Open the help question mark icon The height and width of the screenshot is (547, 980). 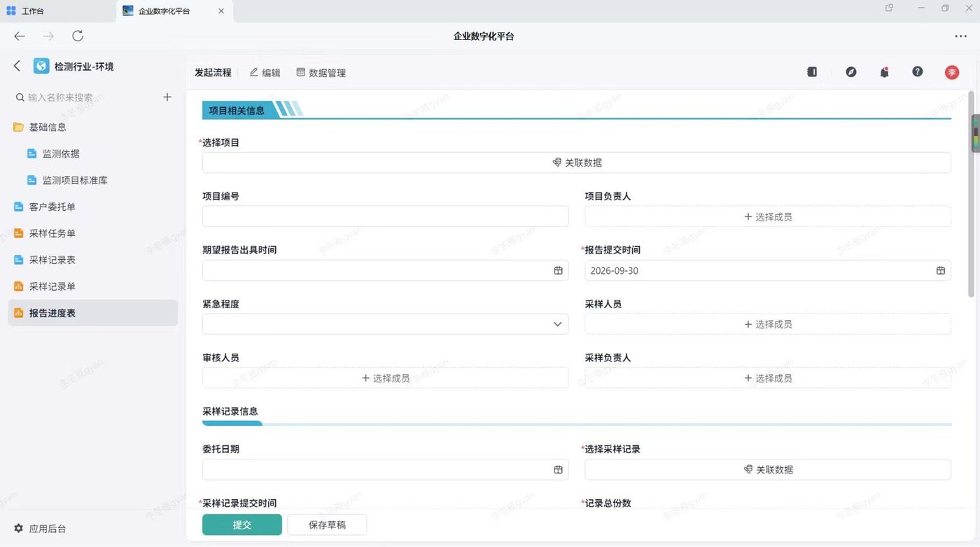point(918,72)
